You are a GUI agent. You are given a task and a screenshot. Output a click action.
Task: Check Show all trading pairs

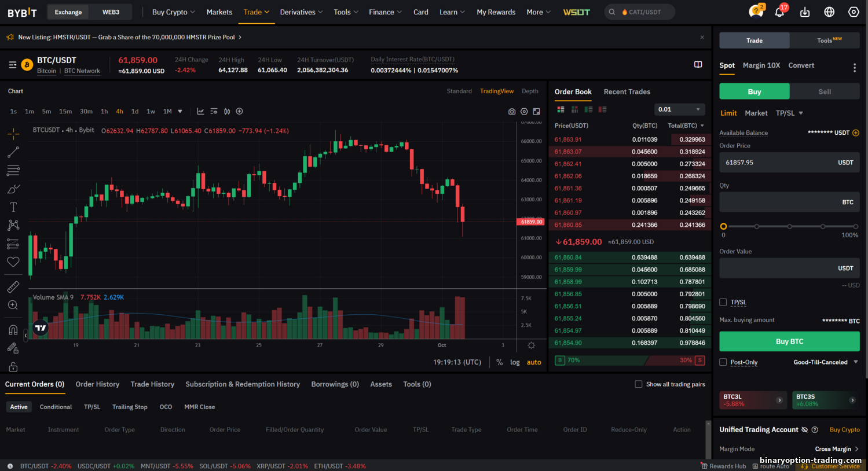[639, 384]
